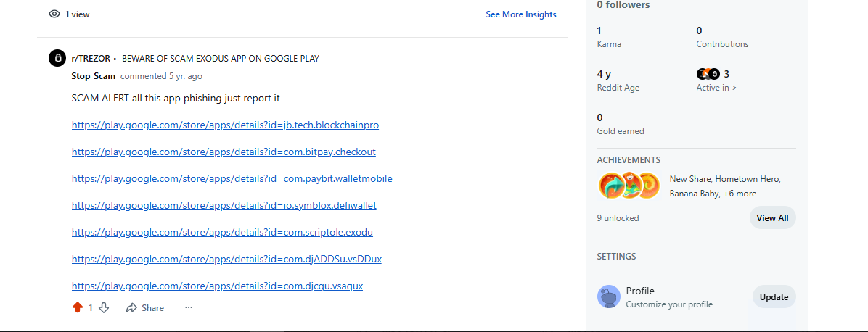Viewport: 868px width, 332px height.
Task: Open the r/TREZOR subreddit link
Action: click(89, 58)
